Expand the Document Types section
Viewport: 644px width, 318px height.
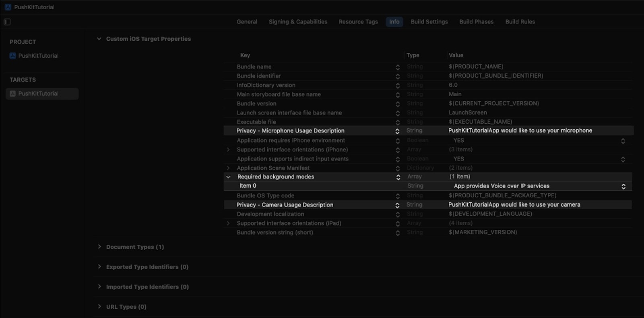[x=99, y=247]
